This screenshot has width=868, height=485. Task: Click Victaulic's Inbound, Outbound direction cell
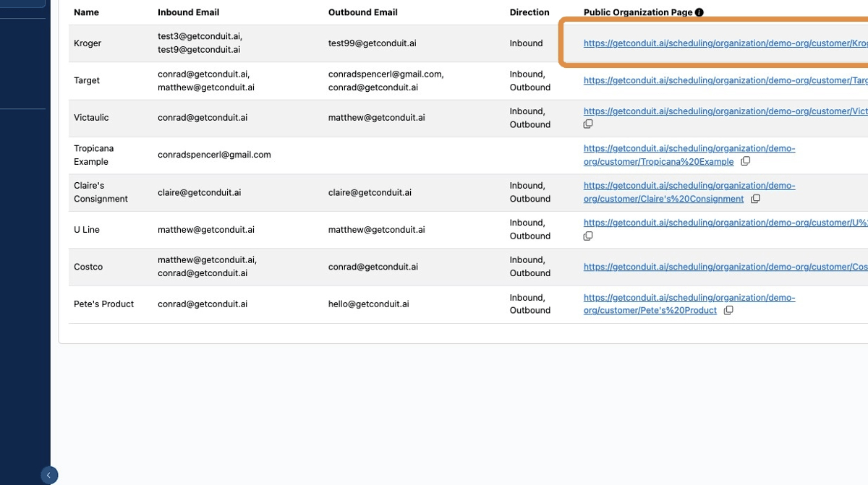530,117
